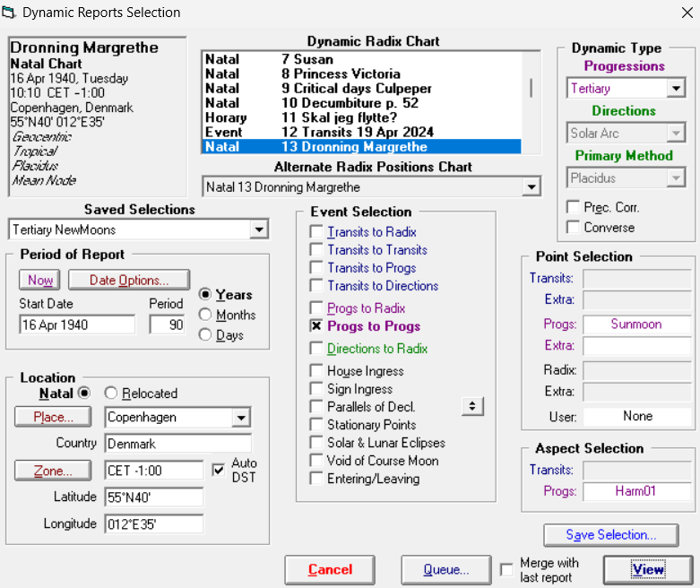Enable Stationary Points event
The image size is (700, 588).
pos(316,424)
